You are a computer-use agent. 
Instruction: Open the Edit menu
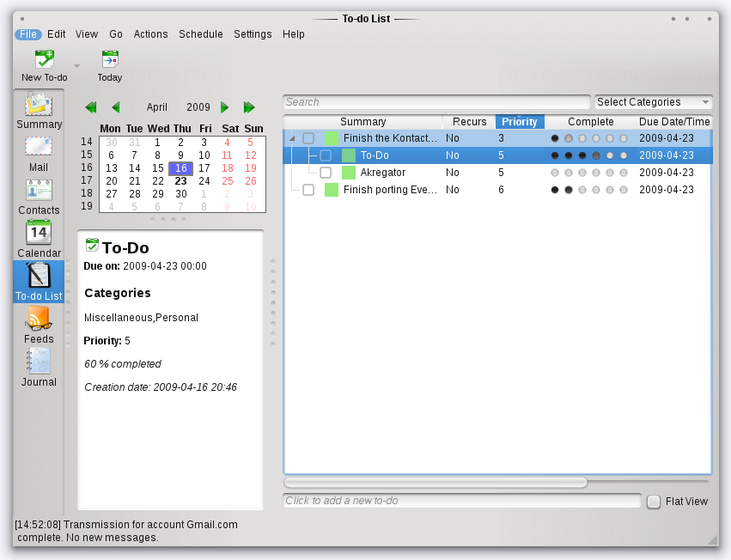coord(57,34)
